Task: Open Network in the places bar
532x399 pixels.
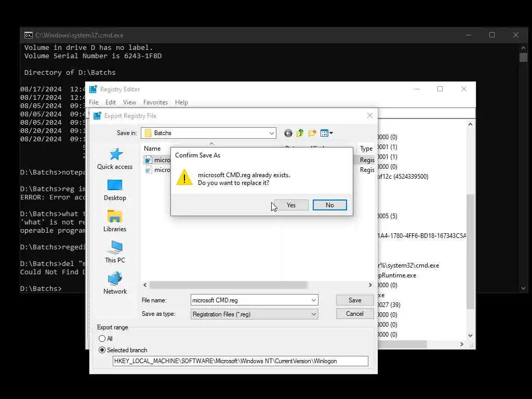Action: [115, 284]
